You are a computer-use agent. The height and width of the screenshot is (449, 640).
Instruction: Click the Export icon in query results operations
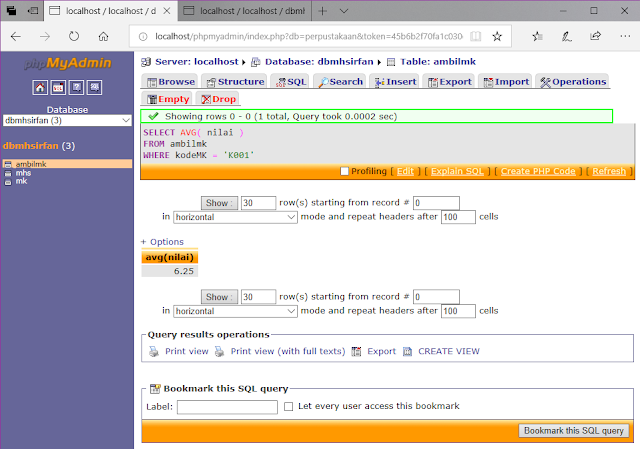(x=356, y=351)
